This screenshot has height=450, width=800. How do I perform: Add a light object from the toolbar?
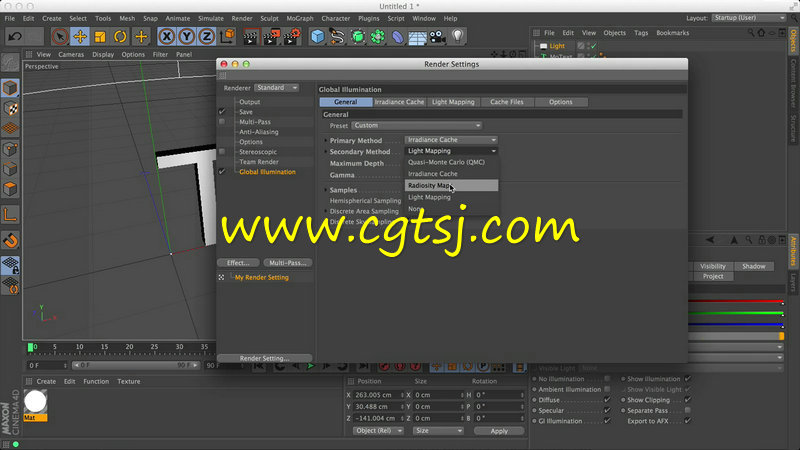458,36
